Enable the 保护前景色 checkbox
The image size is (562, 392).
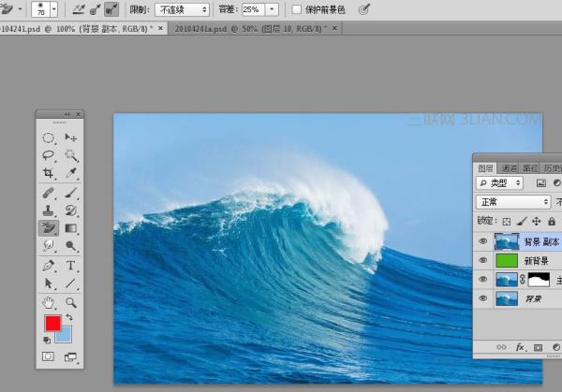pyautogui.click(x=296, y=9)
